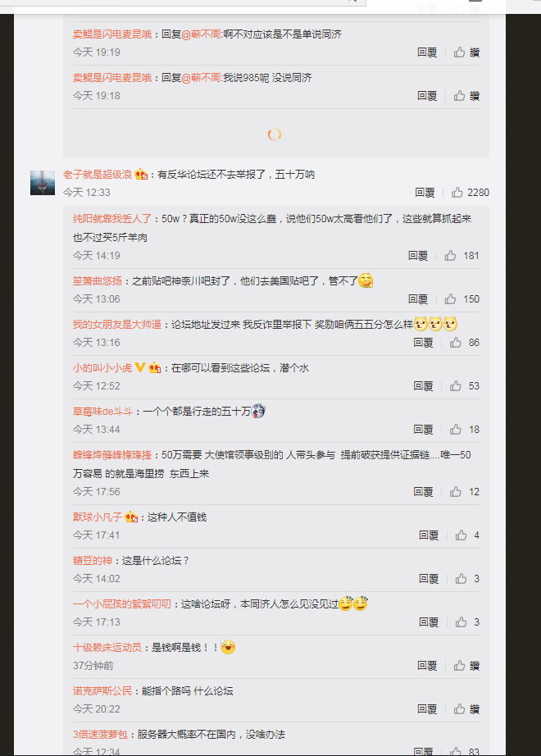Open the main commenter's avatar thumbnail
Screen dimensions: 541x756
[43, 182]
